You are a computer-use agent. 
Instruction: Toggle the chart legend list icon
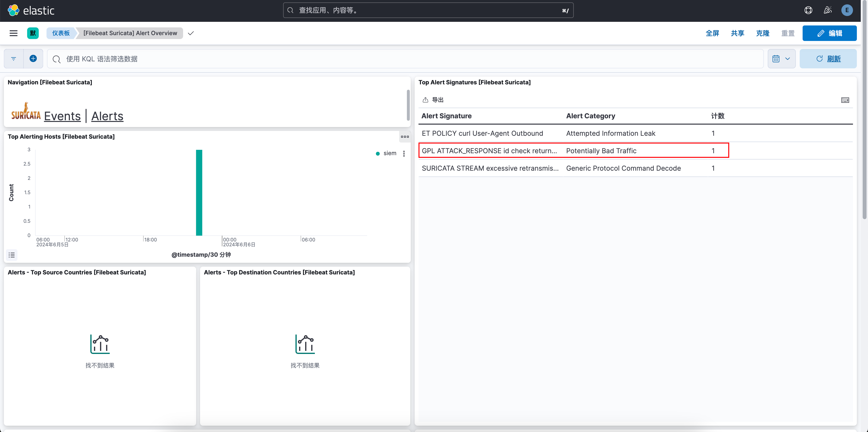[x=12, y=255]
